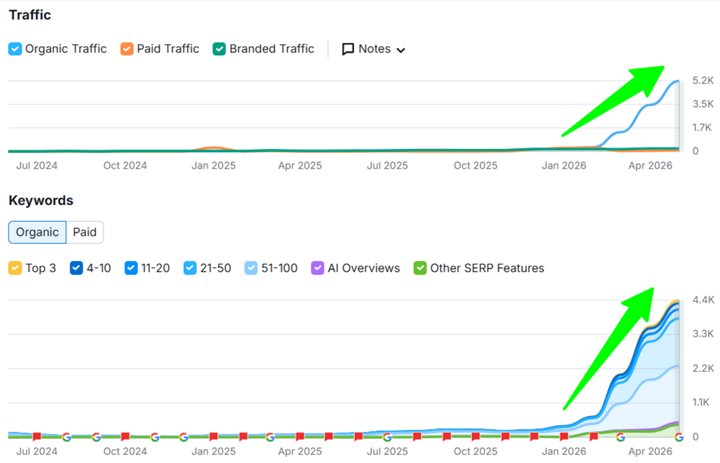Viewport: 720px width, 463px height.
Task: Click the Google icon at chart's right end
Action: pyautogui.click(x=679, y=437)
